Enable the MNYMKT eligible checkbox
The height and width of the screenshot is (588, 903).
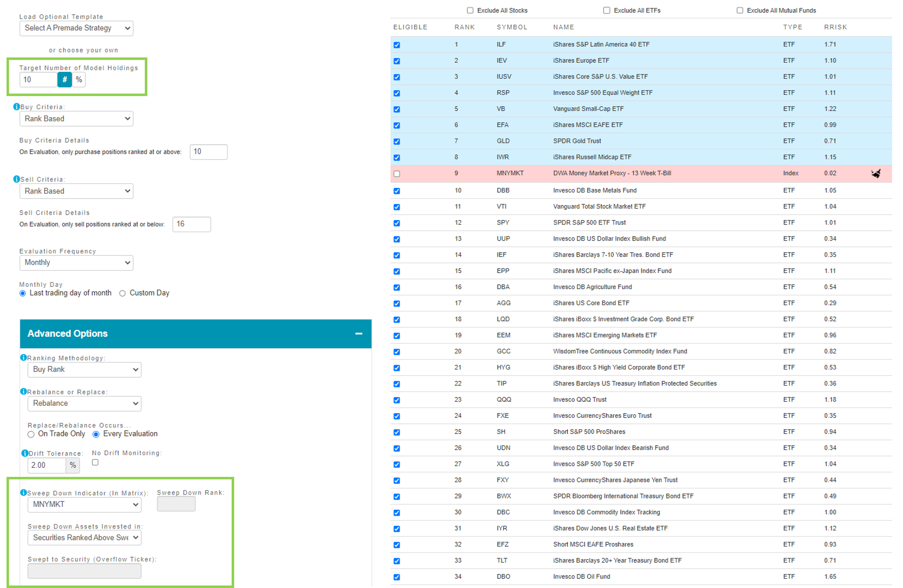pyautogui.click(x=397, y=174)
